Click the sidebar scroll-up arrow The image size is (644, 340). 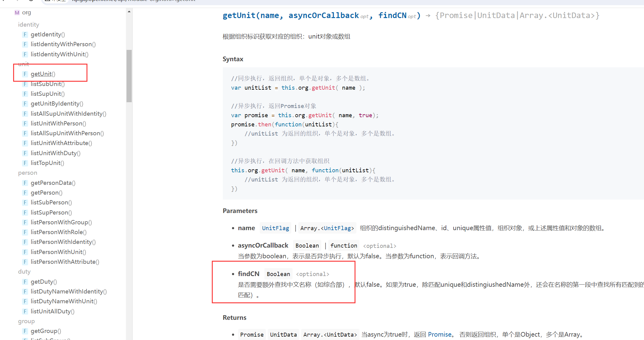pyautogui.click(x=129, y=12)
